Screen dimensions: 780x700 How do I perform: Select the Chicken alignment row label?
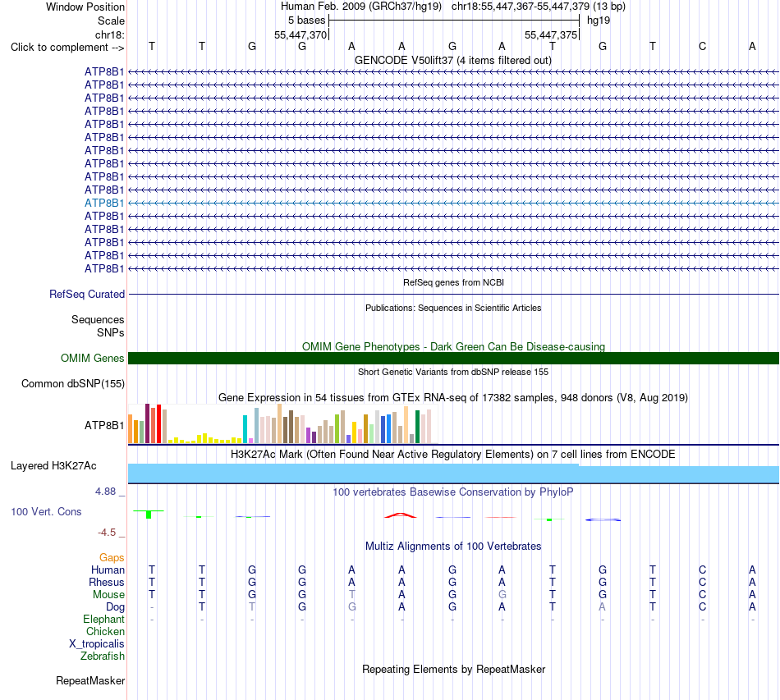[x=105, y=631]
